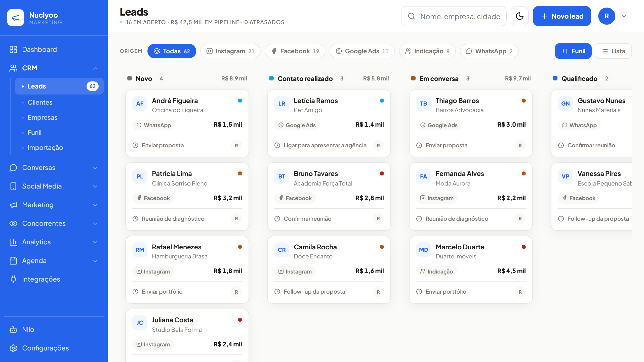Click the Novo lead button
Screen dimensions: 644x362
[562, 16]
